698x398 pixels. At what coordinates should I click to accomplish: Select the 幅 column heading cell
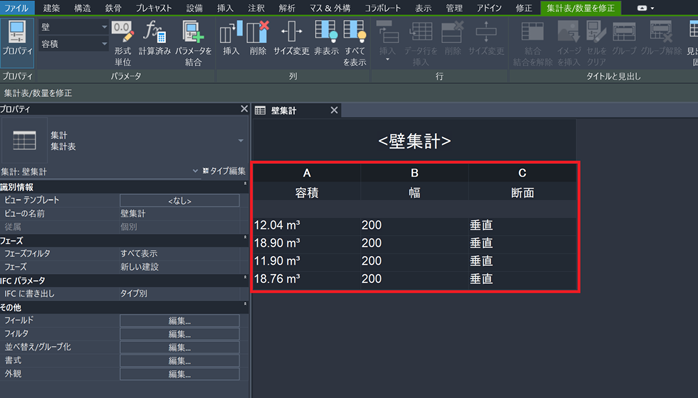click(414, 193)
